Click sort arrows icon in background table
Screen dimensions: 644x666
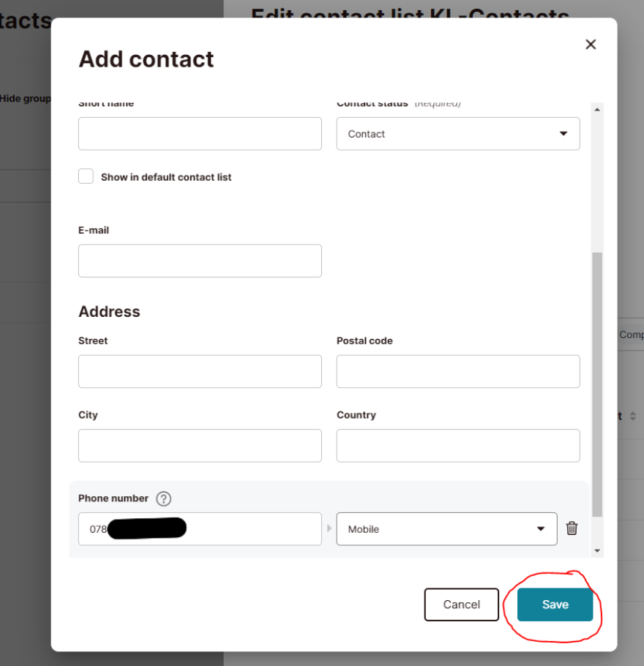pyautogui.click(x=633, y=416)
